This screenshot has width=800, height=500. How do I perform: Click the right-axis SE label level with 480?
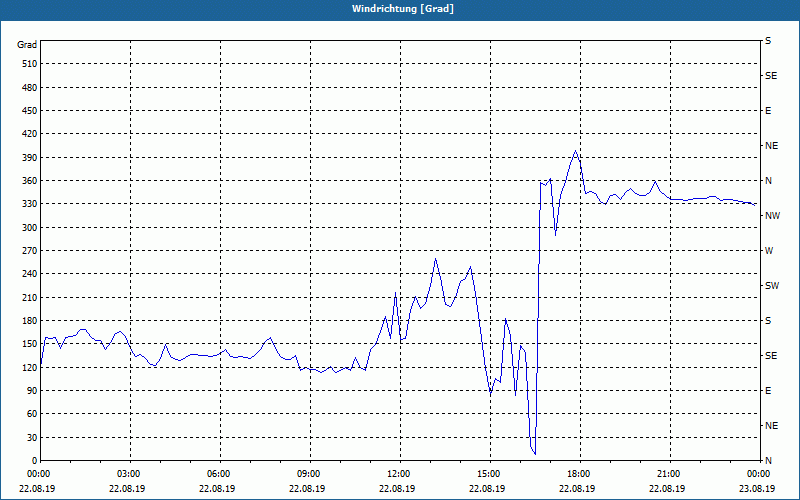point(771,76)
